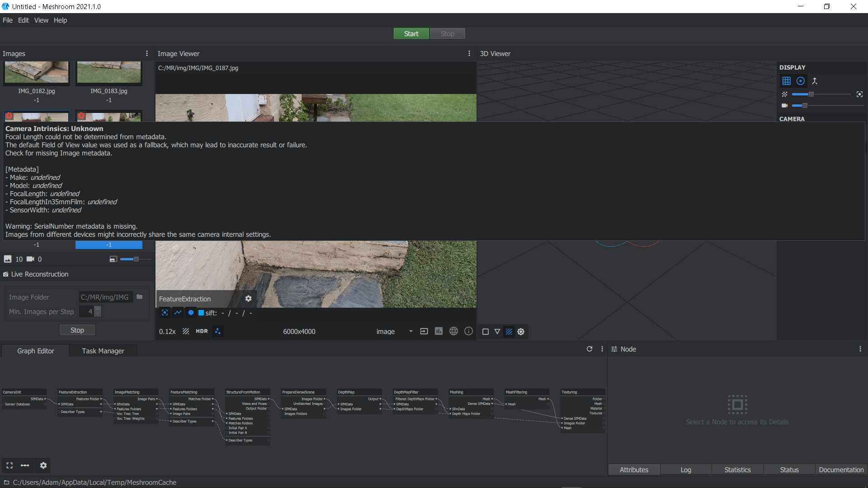Toggle the grid display in 3D Viewer
Viewport: 868px width, 488px height.
tap(787, 81)
